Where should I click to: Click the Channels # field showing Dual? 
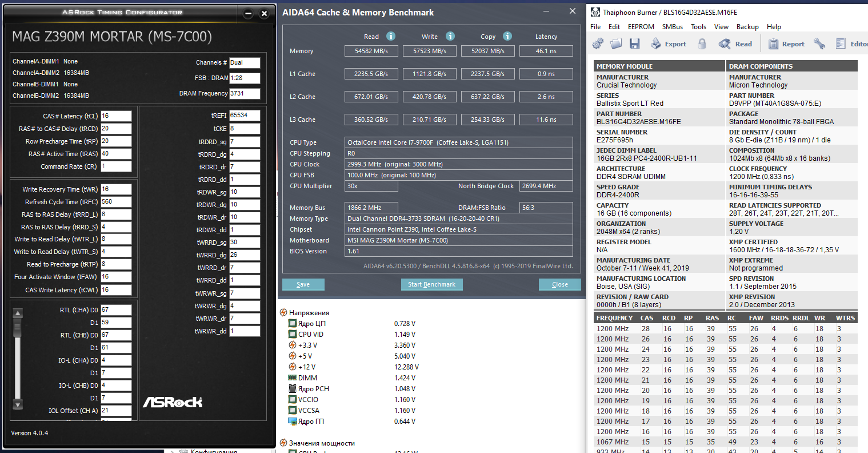[x=245, y=63]
